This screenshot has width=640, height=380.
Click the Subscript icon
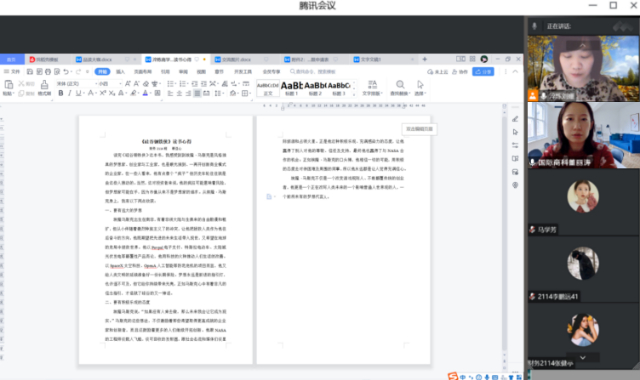click(111, 93)
